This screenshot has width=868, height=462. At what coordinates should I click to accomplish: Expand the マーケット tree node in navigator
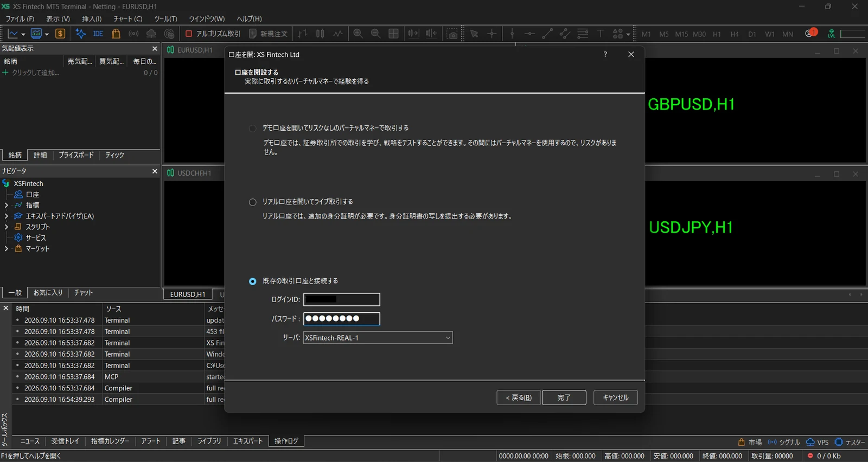tap(6, 249)
